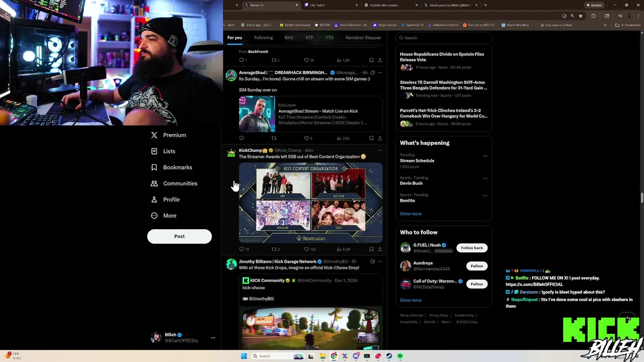The width and height of the screenshot is (644, 362).
Task: Reply to the AverageShad post
Action: (x=242, y=138)
